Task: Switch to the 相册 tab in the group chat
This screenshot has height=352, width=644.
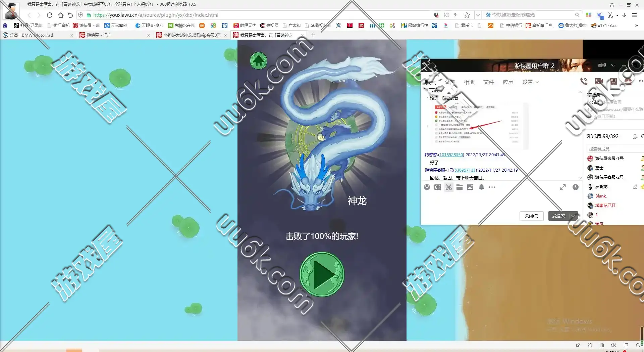Action: (x=469, y=82)
